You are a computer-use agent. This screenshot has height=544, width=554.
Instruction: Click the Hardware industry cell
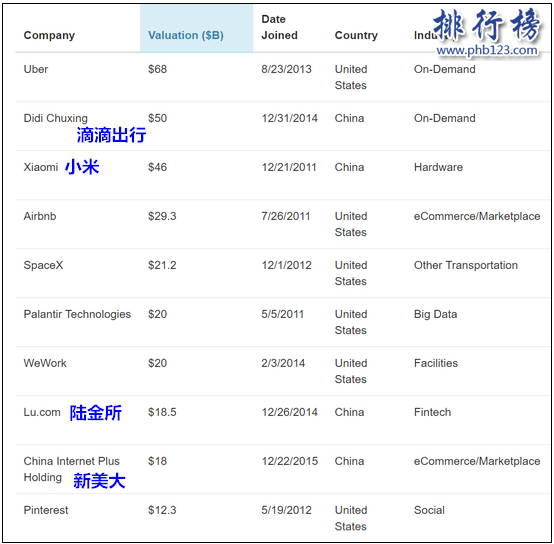[438, 167]
